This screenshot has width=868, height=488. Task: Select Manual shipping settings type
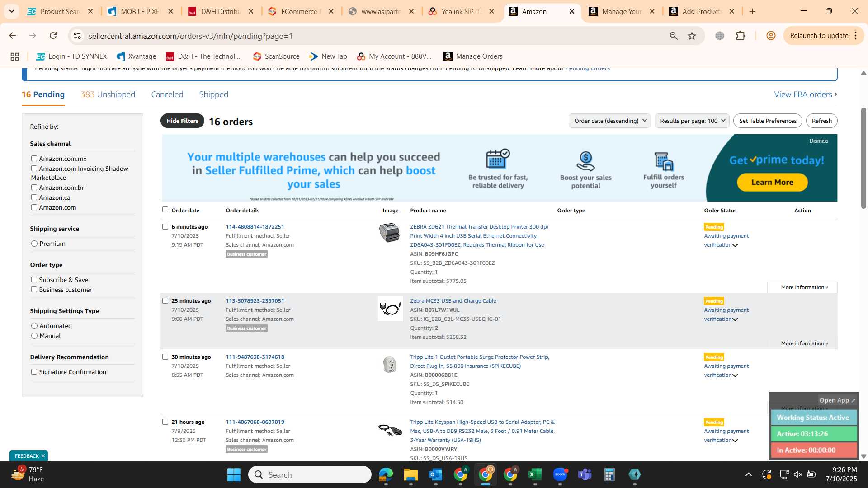click(x=34, y=336)
